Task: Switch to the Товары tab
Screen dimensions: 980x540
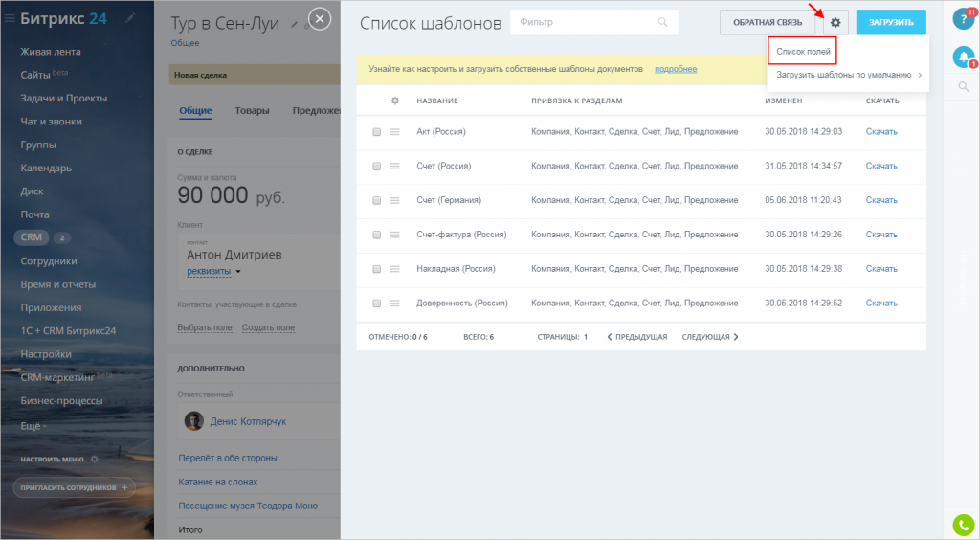Action: 252,111
